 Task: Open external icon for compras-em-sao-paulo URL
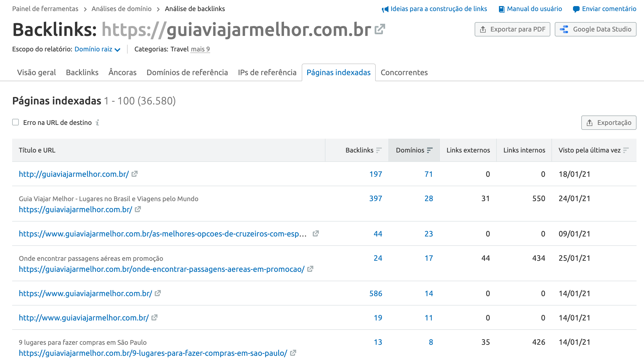point(293,353)
